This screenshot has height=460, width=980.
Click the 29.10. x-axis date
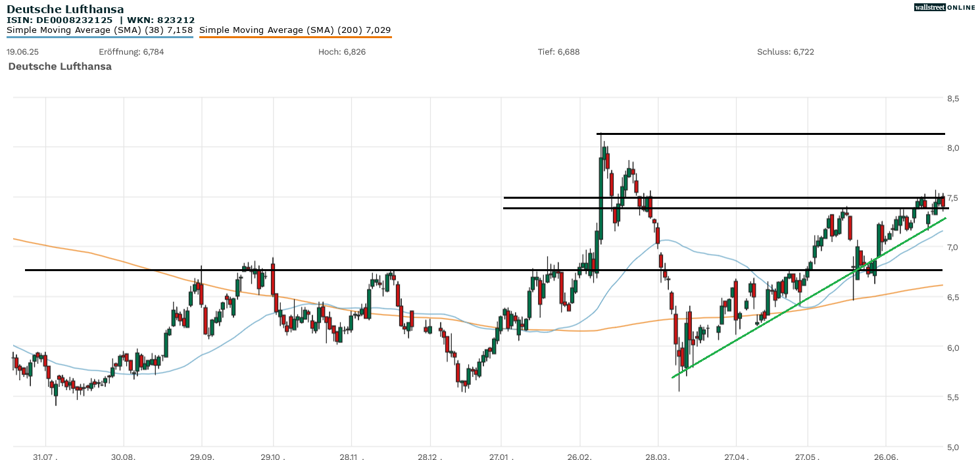click(x=273, y=456)
